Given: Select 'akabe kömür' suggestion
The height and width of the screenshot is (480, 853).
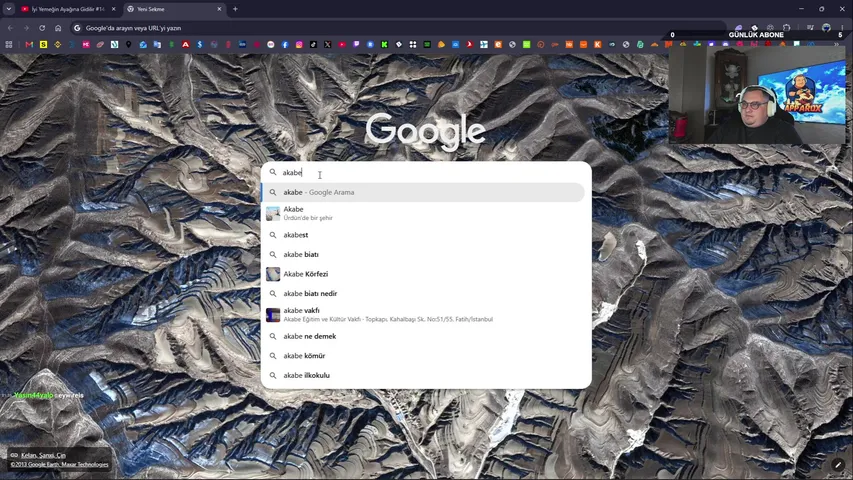Looking at the screenshot, I should pyautogui.click(x=423, y=355).
